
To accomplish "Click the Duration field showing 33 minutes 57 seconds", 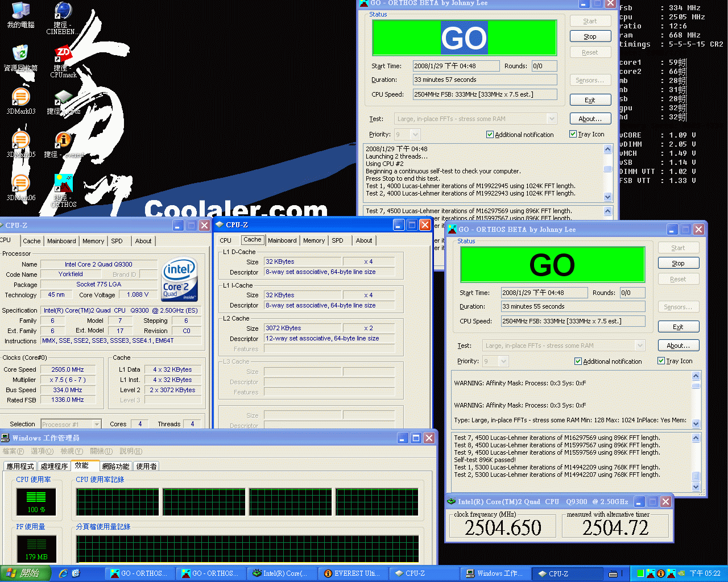I will pyautogui.click(x=485, y=80).
